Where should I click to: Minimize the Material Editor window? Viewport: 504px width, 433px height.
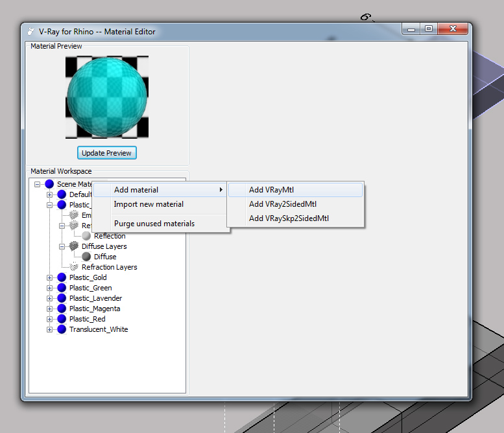pyautogui.click(x=411, y=29)
